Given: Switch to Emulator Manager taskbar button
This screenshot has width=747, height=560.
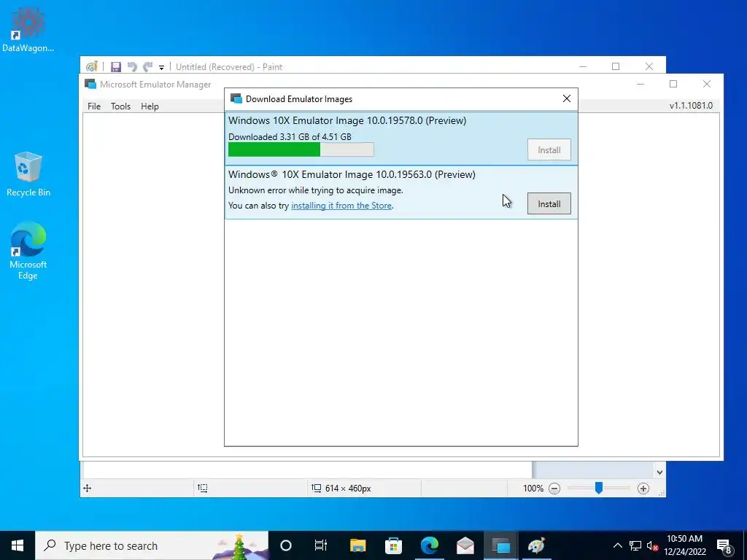Looking at the screenshot, I should click(x=500, y=545).
